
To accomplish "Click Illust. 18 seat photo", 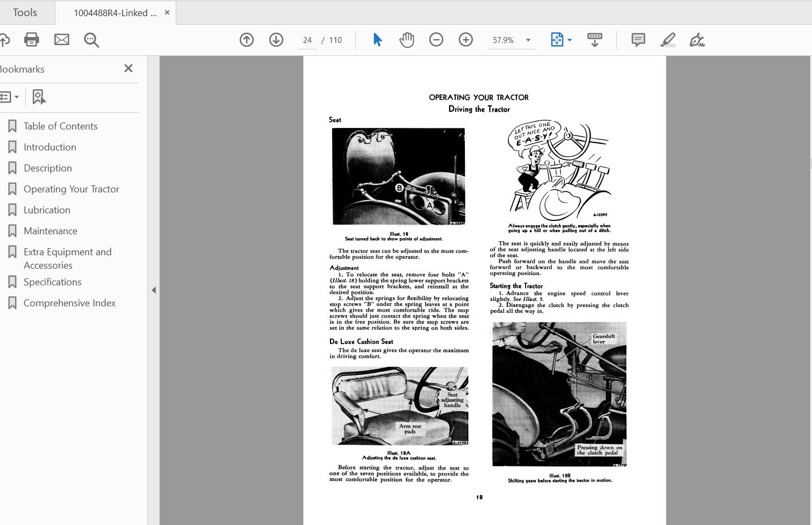I will pyautogui.click(x=398, y=176).
